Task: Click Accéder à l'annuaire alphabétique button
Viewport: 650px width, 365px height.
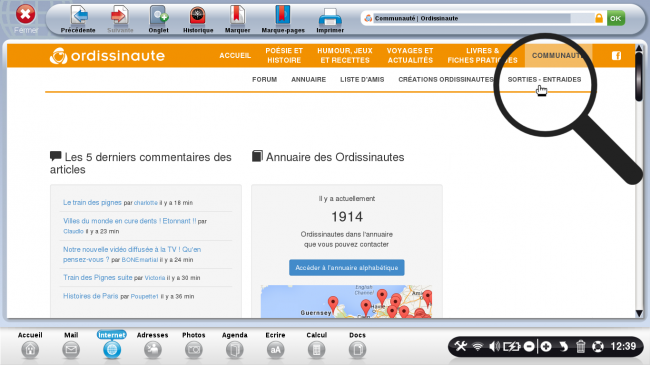Action: click(347, 268)
